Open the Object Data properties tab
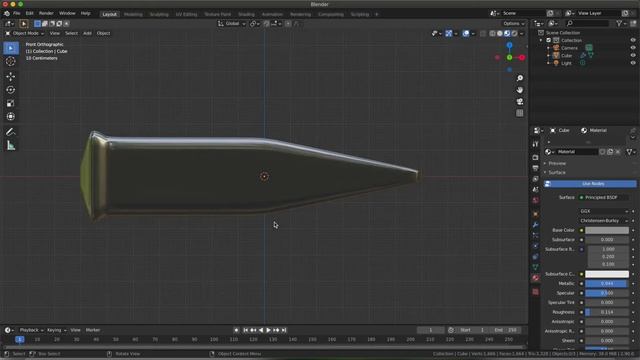Viewport: 640px width, 360px height. [536, 267]
